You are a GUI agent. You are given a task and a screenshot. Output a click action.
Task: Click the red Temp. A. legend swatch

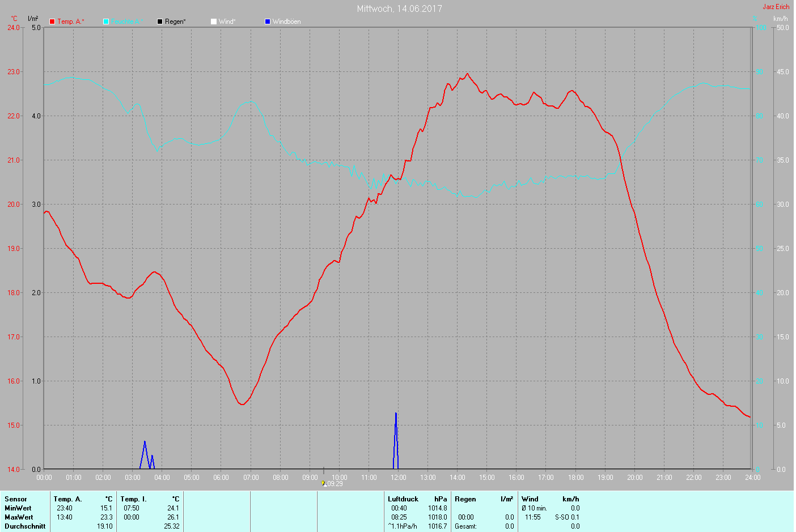52,22
